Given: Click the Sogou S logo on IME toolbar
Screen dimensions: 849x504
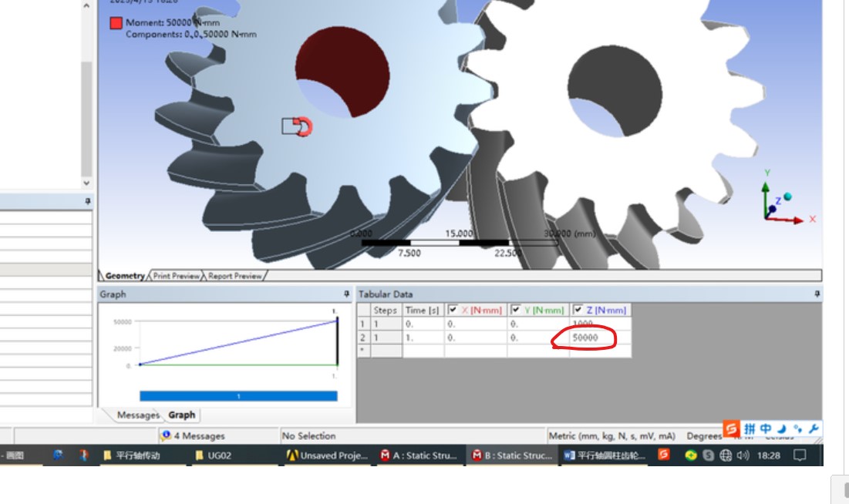Looking at the screenshot, I should (x=731, y=428).
